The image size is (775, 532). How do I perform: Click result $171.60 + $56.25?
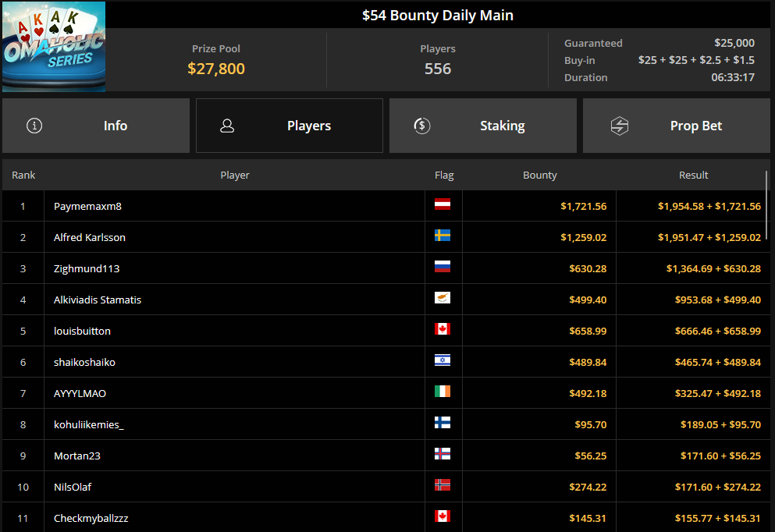[720, 456]
